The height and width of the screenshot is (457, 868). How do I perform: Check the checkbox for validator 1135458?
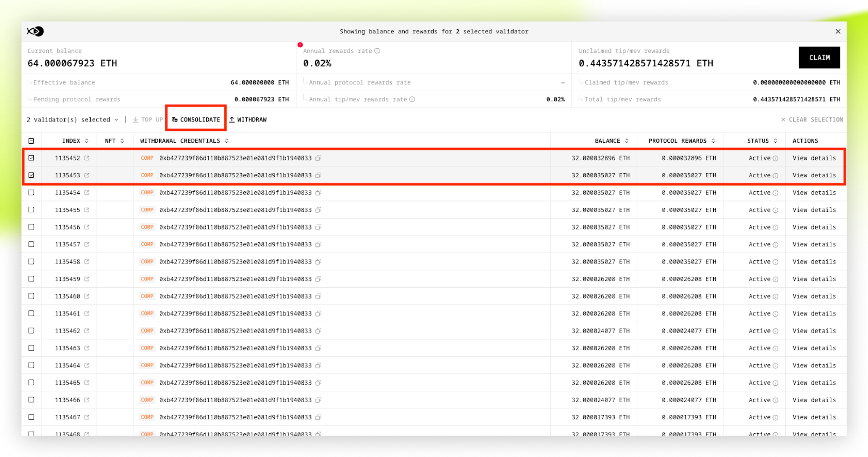32,261
